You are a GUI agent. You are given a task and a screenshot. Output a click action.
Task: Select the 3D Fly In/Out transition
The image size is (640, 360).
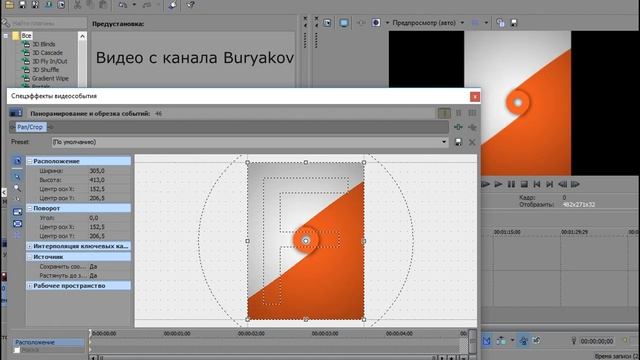pyautogui.click(x=49, y=61)
